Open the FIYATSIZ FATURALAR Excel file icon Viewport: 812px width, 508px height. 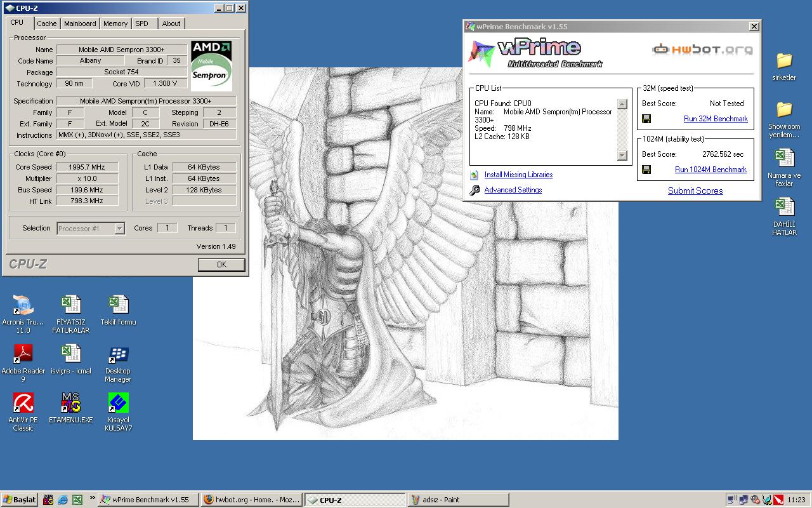(70, 305)
